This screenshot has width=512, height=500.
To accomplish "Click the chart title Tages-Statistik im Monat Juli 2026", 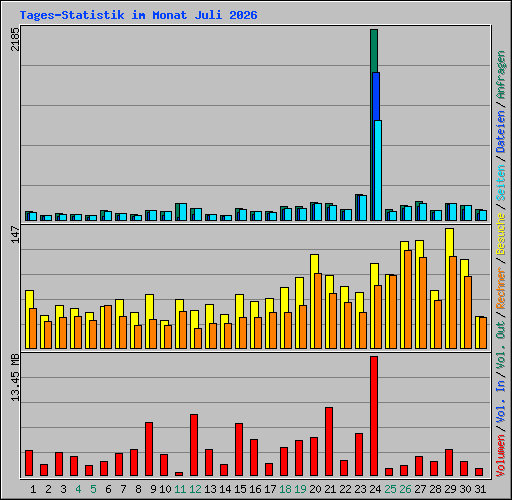I will (138, 15).
